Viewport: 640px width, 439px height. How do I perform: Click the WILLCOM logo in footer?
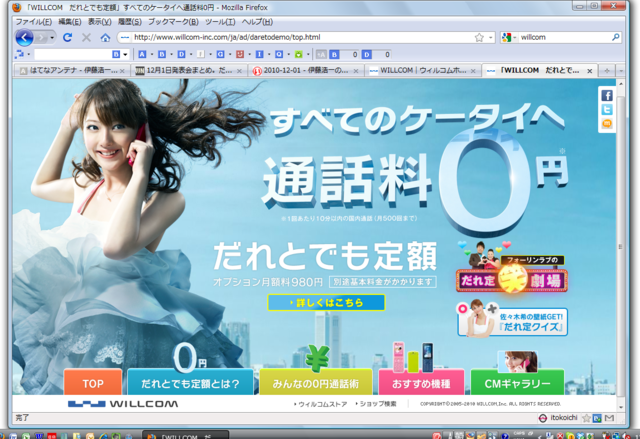pos(123,404)
